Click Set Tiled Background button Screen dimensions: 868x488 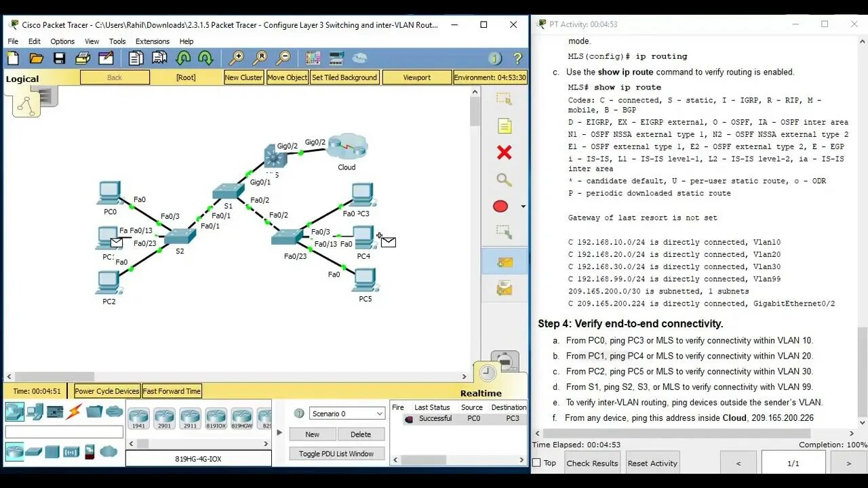[344, 77]
